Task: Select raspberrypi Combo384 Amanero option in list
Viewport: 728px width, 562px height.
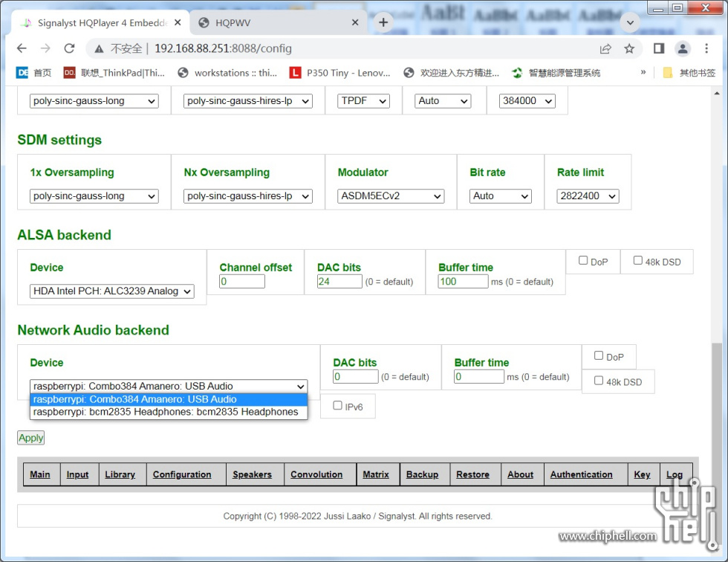Action: pyautogui.click(x=169, y=399)
